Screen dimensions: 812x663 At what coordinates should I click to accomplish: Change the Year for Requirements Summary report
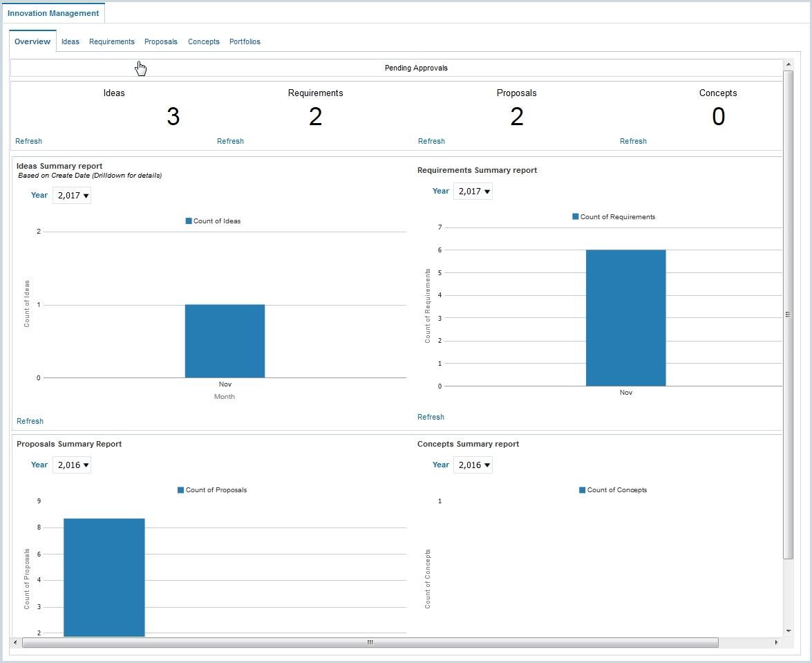point(473,192)
